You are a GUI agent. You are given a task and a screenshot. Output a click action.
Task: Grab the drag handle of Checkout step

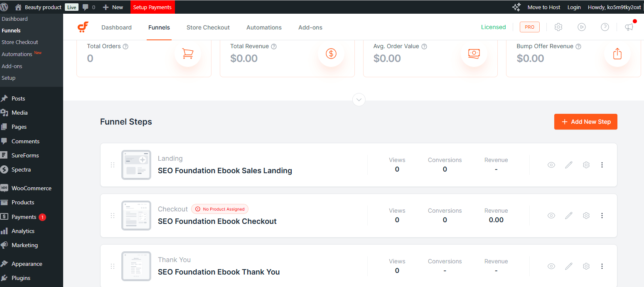pyautogui.click(x=113, y=216)
